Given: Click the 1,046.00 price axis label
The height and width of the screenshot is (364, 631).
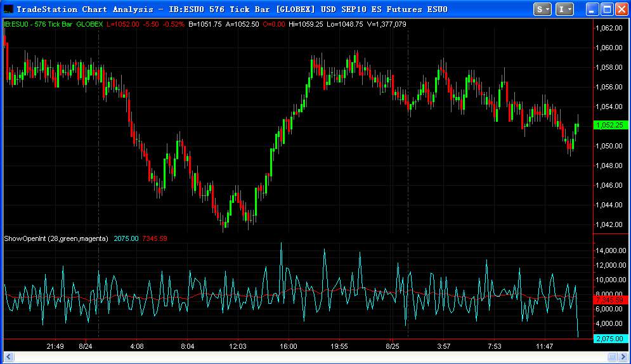Looking at the screenshot, I should pos(609,185).
